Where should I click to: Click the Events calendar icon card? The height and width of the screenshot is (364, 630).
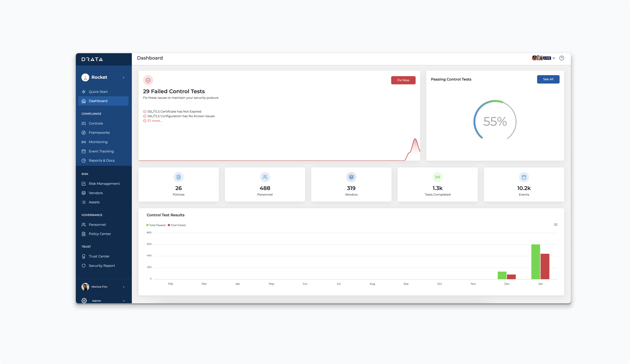[x=524, y=177]
